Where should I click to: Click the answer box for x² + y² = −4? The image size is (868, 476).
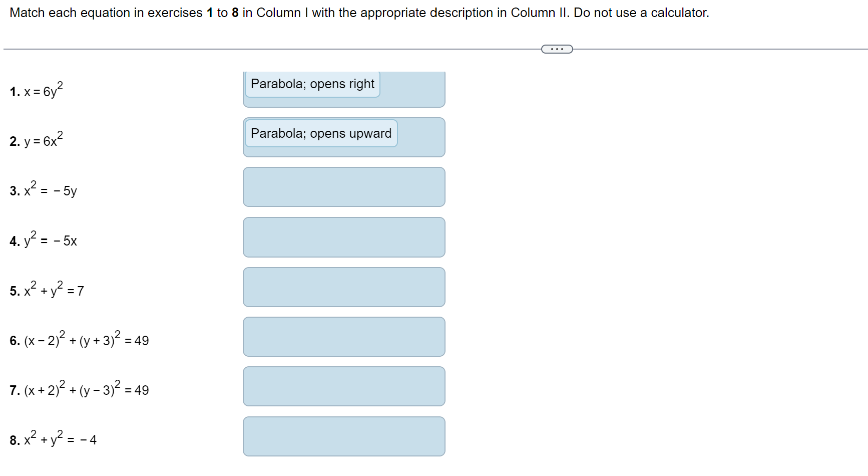tap(344, 436)
